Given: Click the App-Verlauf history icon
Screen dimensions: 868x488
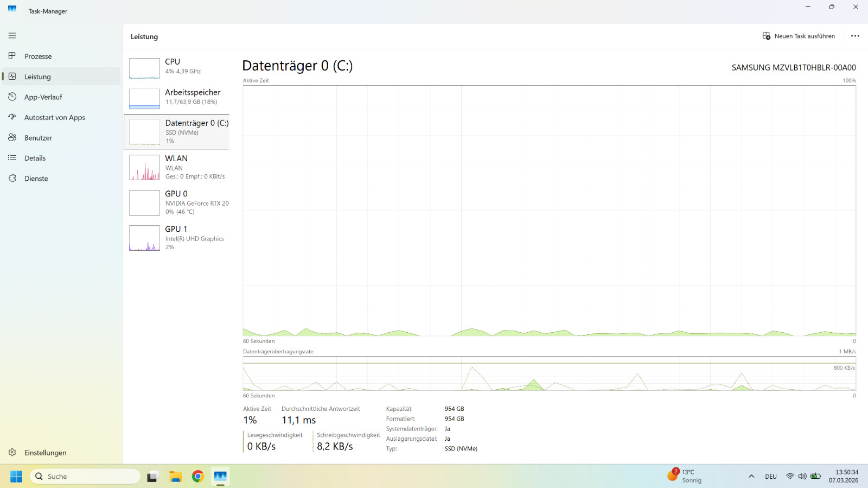Looking at the screenshot, I should tap(12, 97).
